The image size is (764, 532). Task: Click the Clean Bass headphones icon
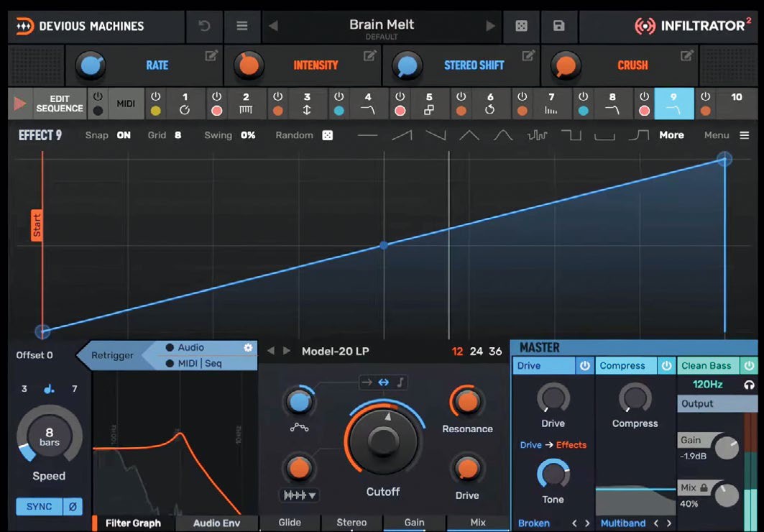point(749,385)
